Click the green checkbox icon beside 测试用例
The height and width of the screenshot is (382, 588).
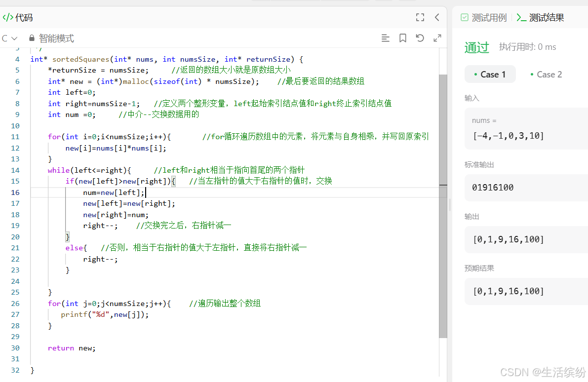(x=465, y=17)
